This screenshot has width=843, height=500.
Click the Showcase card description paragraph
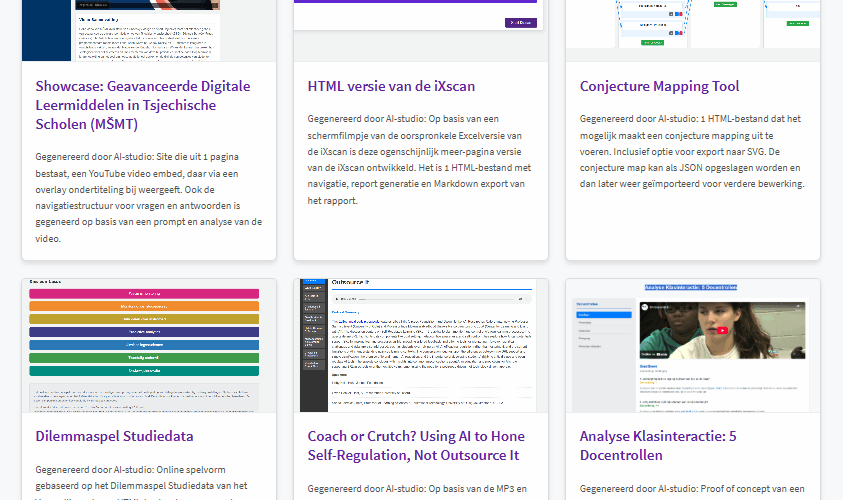coord(148,198)
